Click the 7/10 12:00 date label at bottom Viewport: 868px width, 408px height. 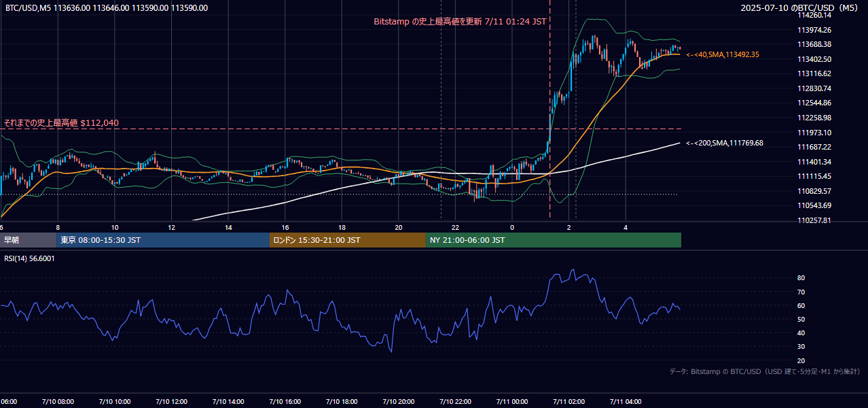pyautogui.click(x=170, y=401)
